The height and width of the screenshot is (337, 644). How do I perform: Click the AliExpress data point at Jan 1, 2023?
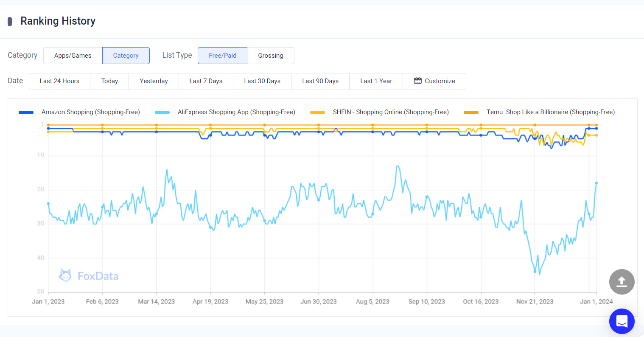pyautogui.click(x=48, y=204)
